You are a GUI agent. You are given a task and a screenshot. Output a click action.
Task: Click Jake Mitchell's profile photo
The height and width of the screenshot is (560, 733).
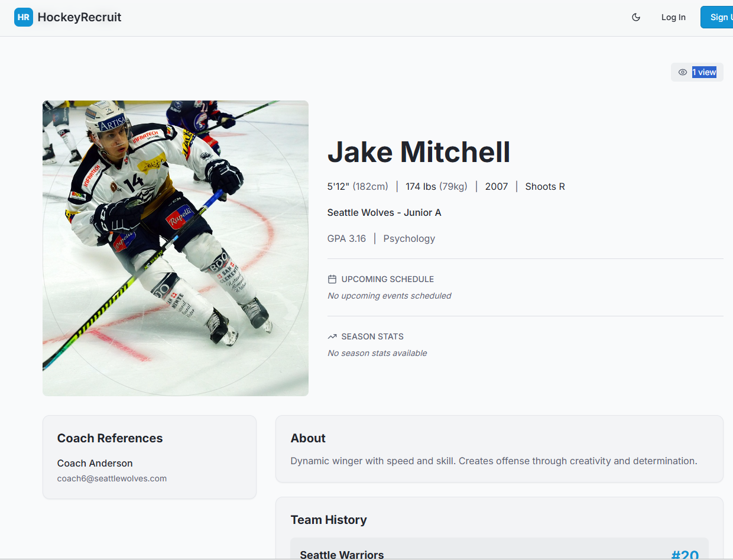click(176, 248)
